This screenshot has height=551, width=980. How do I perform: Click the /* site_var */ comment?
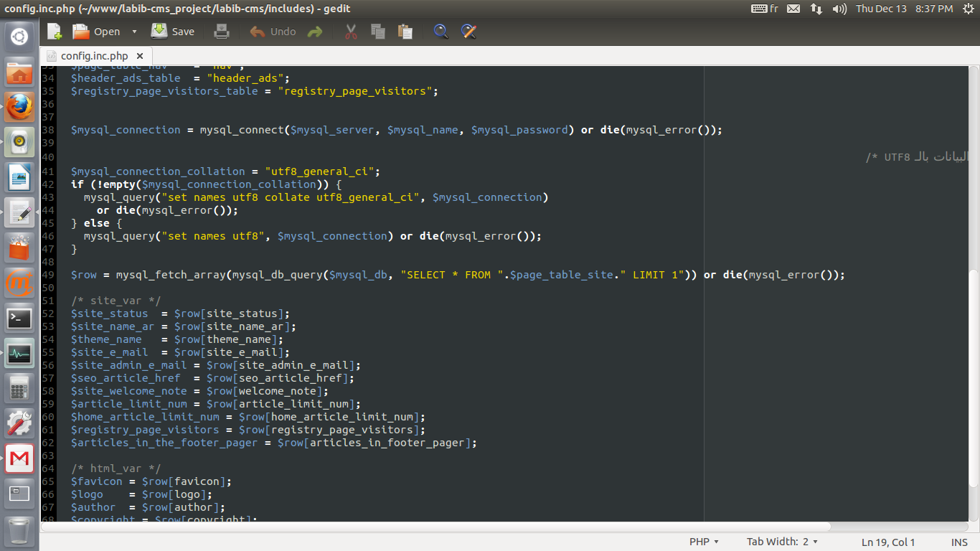tap(116, 301)
